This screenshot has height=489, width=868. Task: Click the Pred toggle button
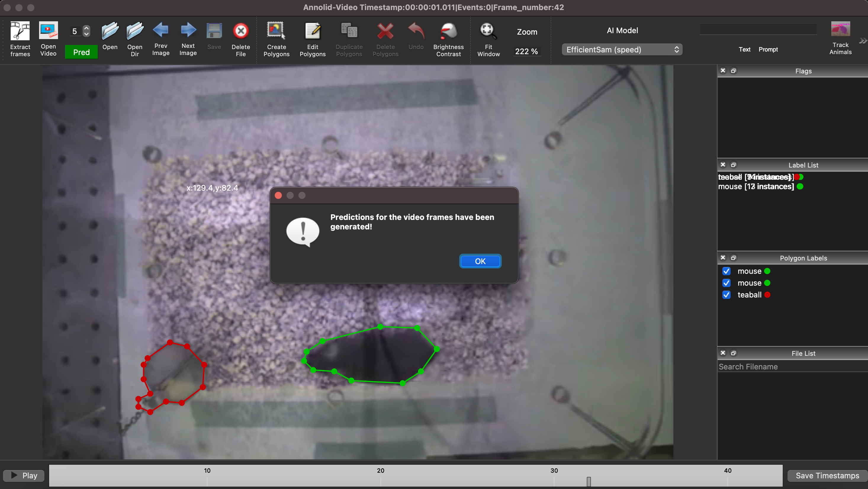(x=81, y=52)
